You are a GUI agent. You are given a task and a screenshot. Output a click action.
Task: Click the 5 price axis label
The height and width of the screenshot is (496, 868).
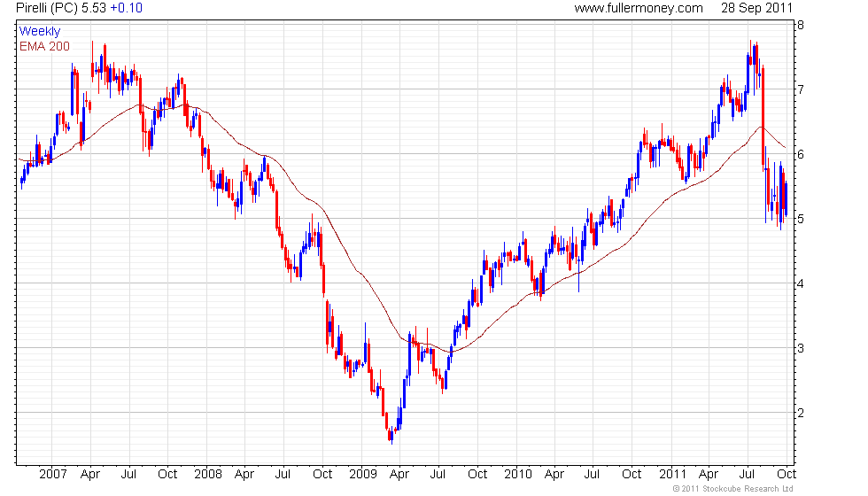(801, 220)
